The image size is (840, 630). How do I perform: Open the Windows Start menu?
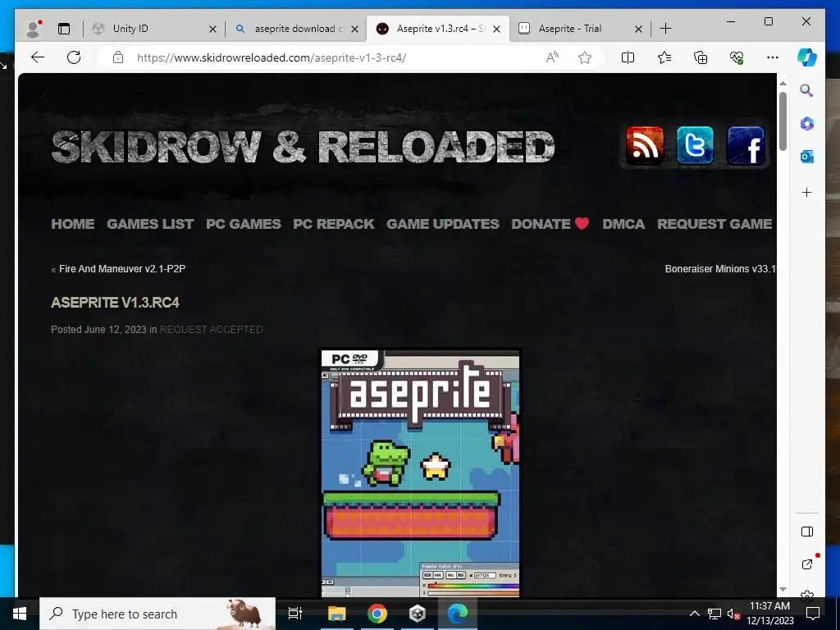point(20,614)
